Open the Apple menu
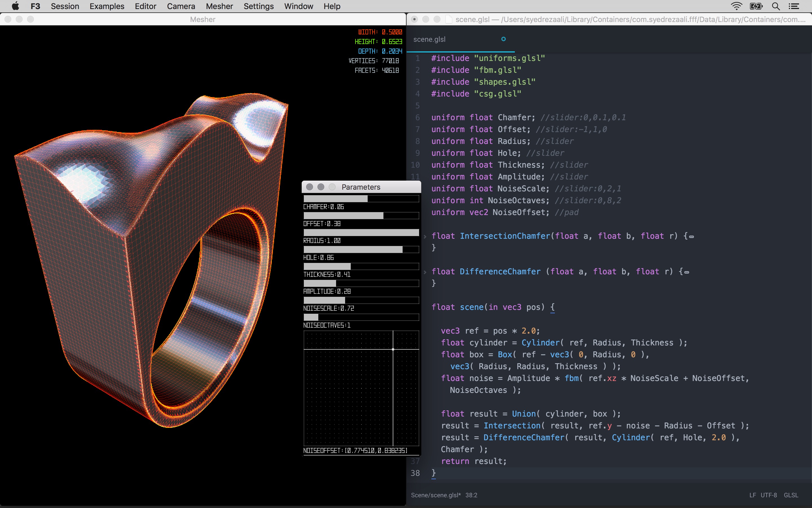 pos(16,6)
